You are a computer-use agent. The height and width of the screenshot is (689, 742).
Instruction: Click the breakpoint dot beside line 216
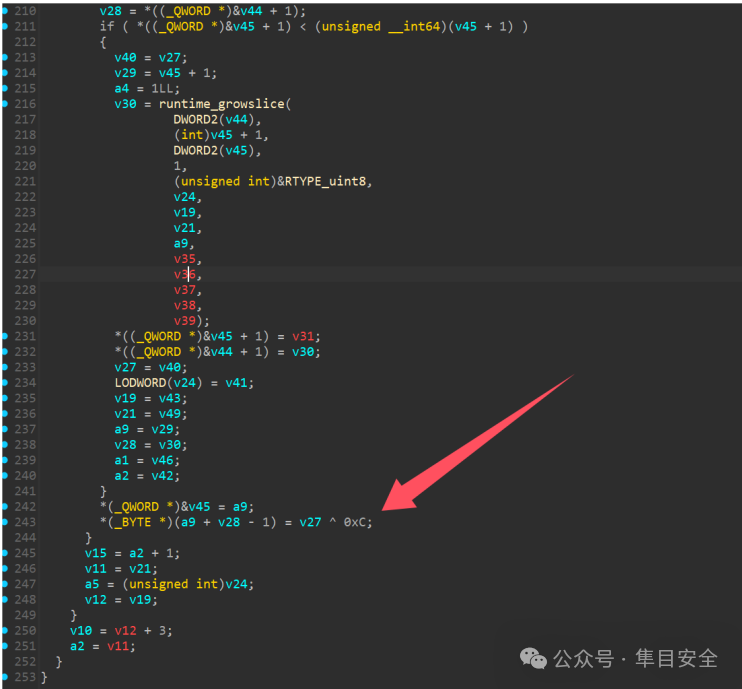tap(5, 104)
